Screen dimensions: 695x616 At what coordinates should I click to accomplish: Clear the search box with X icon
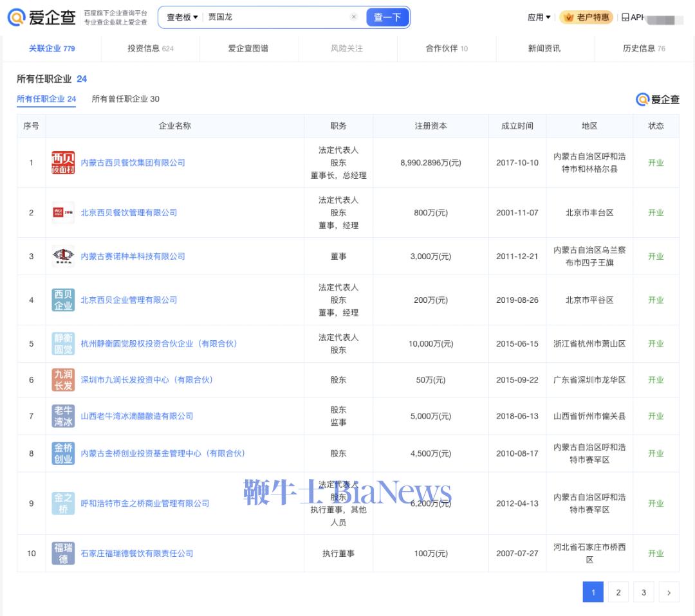click(354, 17)
